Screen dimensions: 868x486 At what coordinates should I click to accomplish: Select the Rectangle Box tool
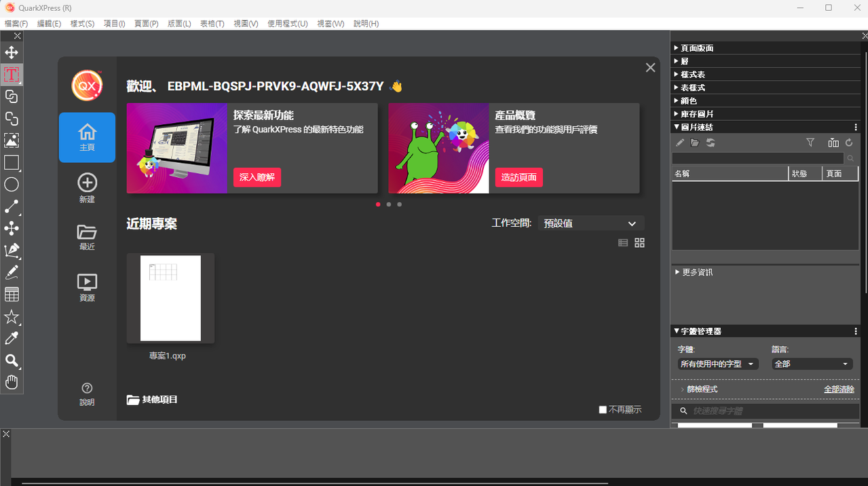(x=12, y=162)
